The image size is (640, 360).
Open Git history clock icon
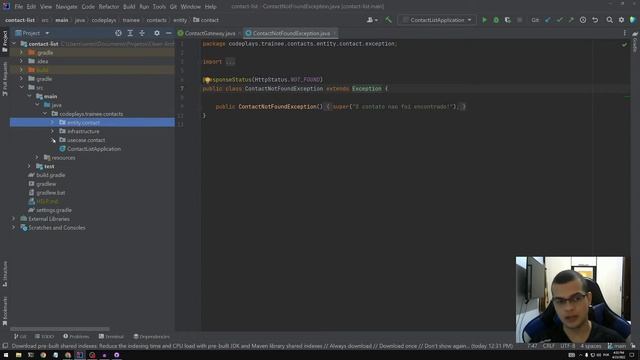[x=583, y=20]
